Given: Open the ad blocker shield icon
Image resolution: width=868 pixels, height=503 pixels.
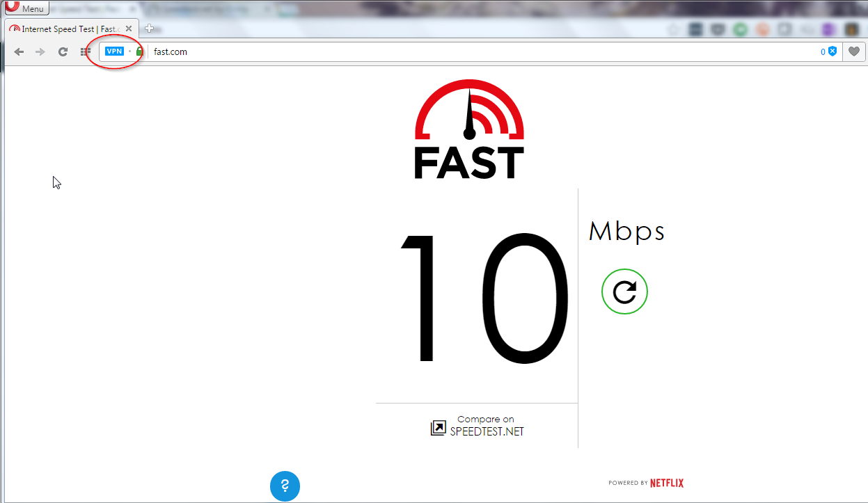Looking at the screenshot, I should (832, 51).
